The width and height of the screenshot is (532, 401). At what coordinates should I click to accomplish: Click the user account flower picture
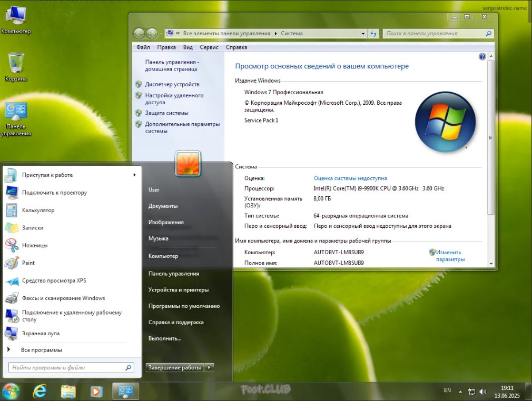coord(188,163)
